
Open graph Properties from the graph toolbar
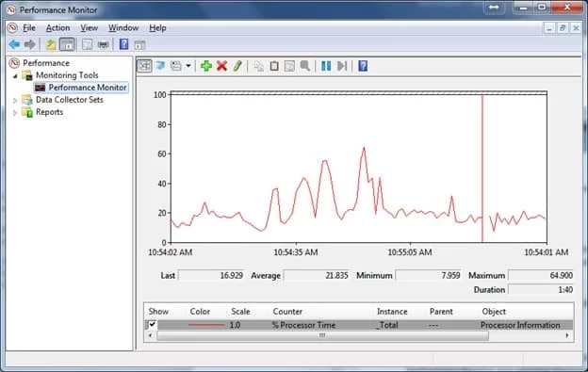pos(289,66)
